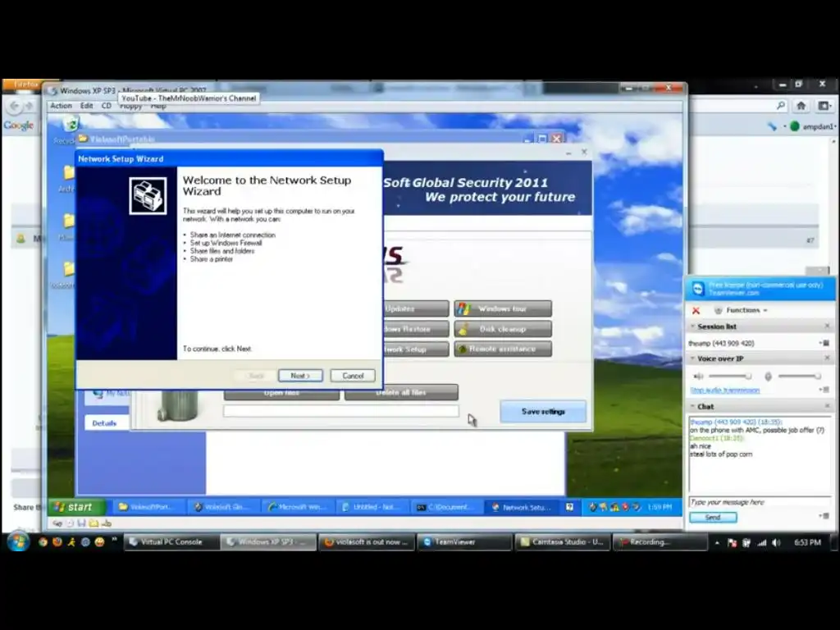The width and height of the screenshot is (840, 630).
Task: Open the dropdown next to theamp session entry
Action: [x=824, y=343]
